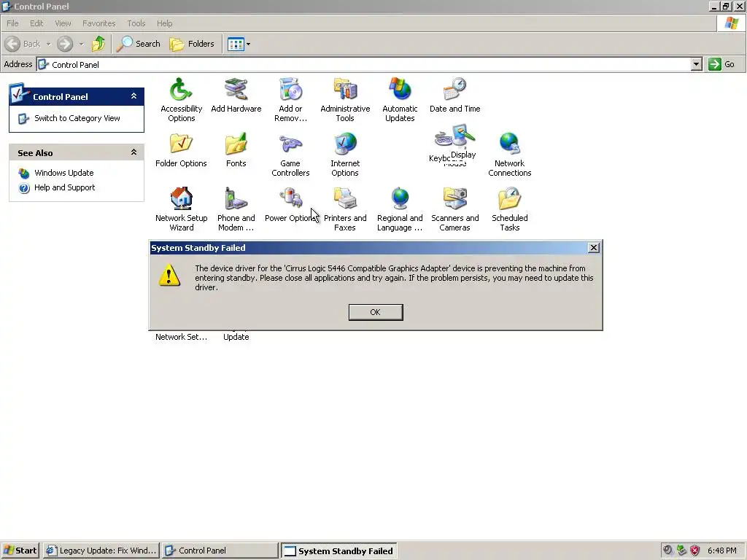Open Windows Update link in sidebar
This screenshot has height=560, width=747.
coord(64,173)
